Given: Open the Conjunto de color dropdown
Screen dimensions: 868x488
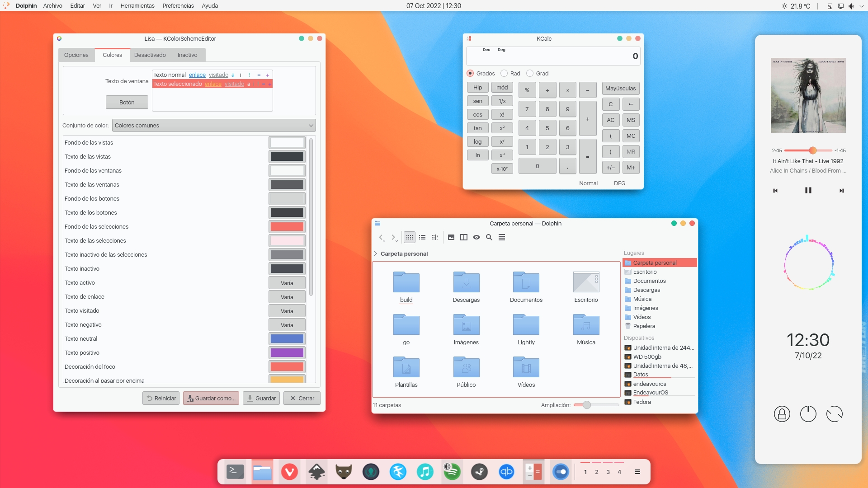Looking at the screenshot, I should (x=213, y=125).
